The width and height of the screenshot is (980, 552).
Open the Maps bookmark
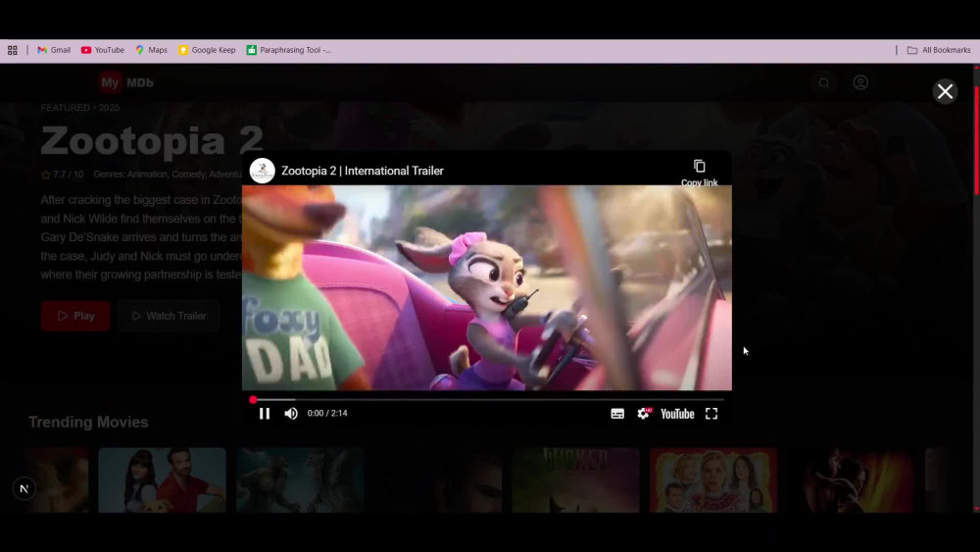pos(151,50)
